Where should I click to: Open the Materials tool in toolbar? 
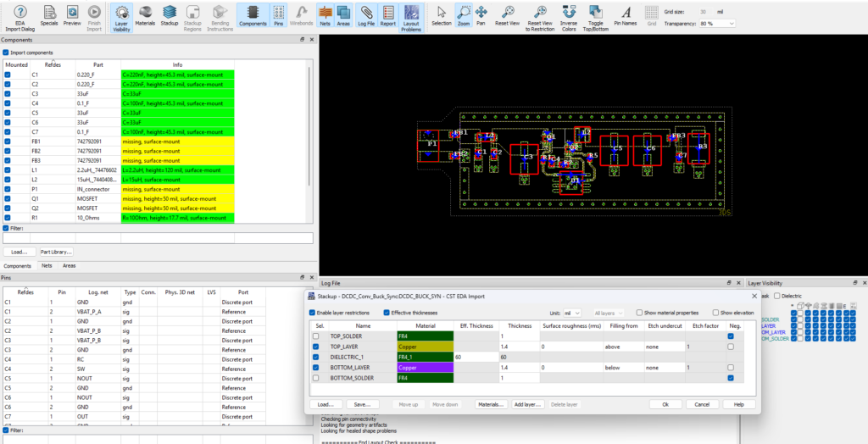146,14
